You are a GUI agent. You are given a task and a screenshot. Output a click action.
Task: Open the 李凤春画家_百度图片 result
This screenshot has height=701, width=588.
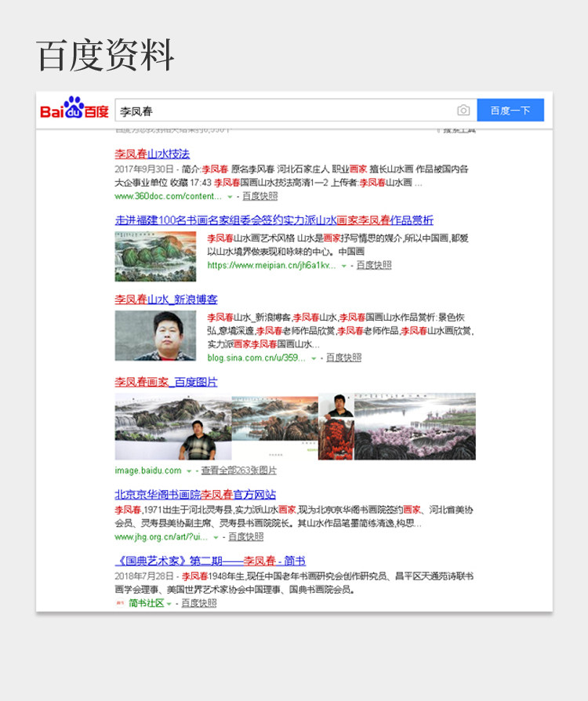pyautogui.click(x=166, y=382)
